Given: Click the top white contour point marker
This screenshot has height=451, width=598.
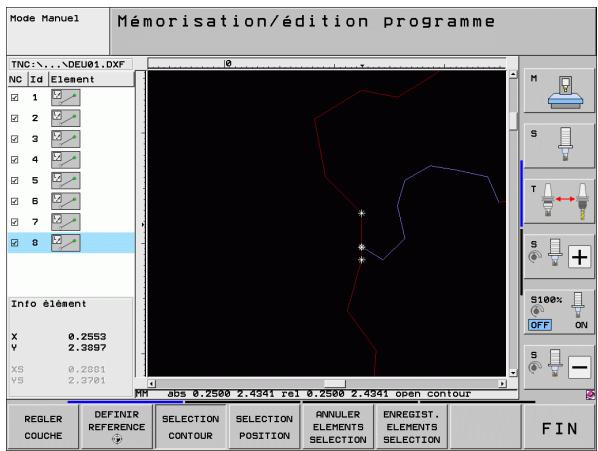Looking at the screenshot, I should pyautogui.click(x=362, y=213).
